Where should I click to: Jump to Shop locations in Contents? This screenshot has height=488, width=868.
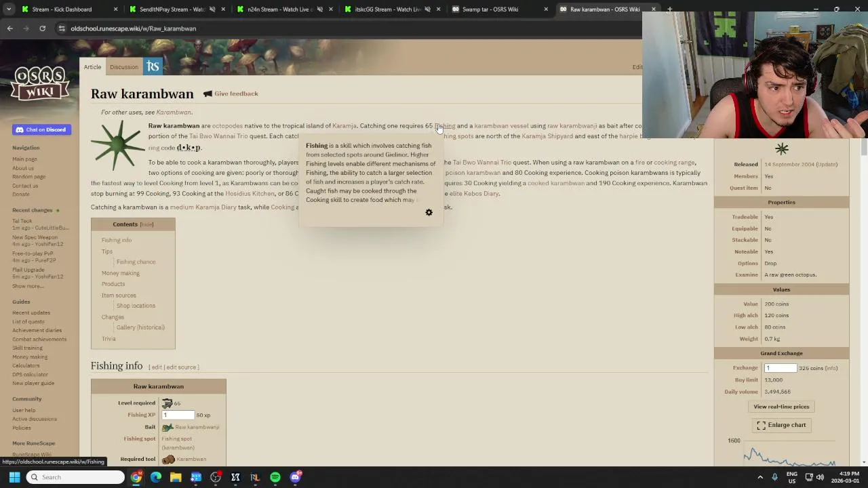coord(136,306)
